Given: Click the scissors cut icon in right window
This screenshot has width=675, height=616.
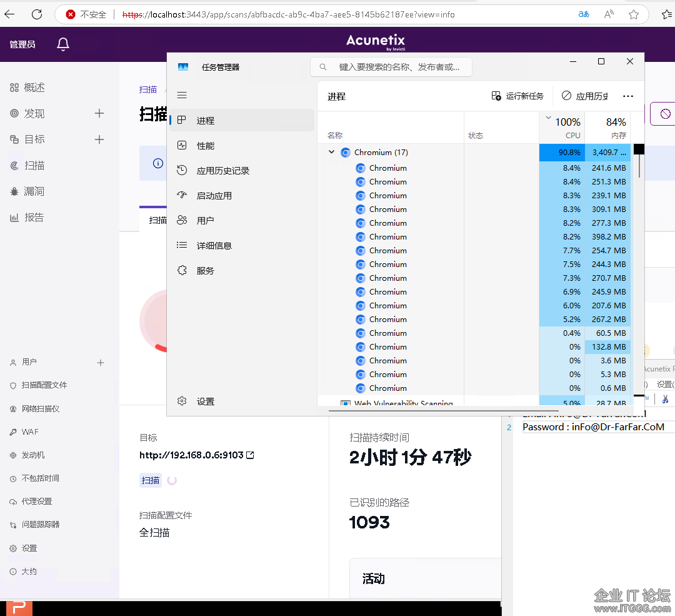Looking at the screenshot, I should pos(665,399).
